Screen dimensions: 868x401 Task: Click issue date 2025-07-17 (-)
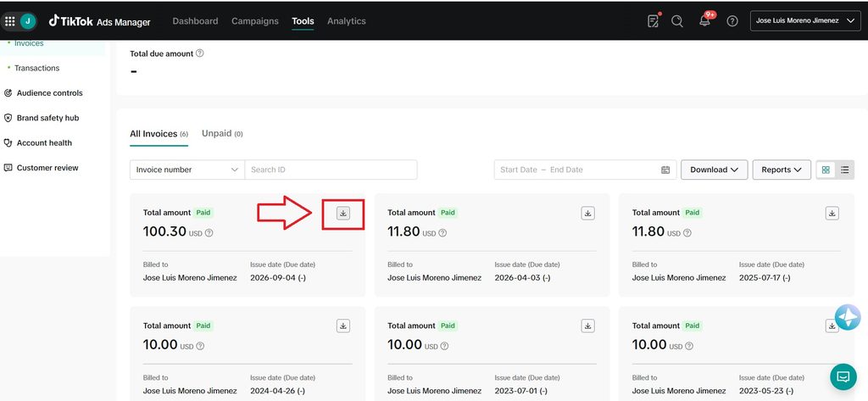pyautogui.click(x=765, y=278)
